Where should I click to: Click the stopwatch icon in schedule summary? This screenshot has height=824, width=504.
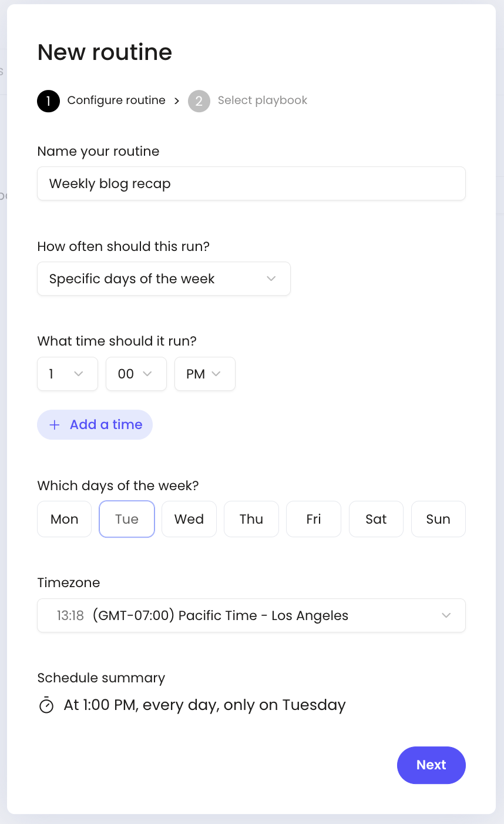click(46, 705)
